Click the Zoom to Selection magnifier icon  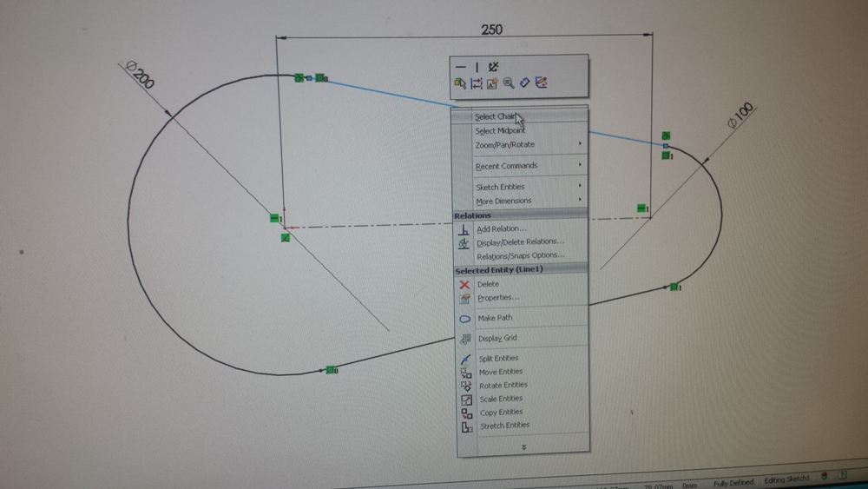pyautogui.click(x=509, y=83)
